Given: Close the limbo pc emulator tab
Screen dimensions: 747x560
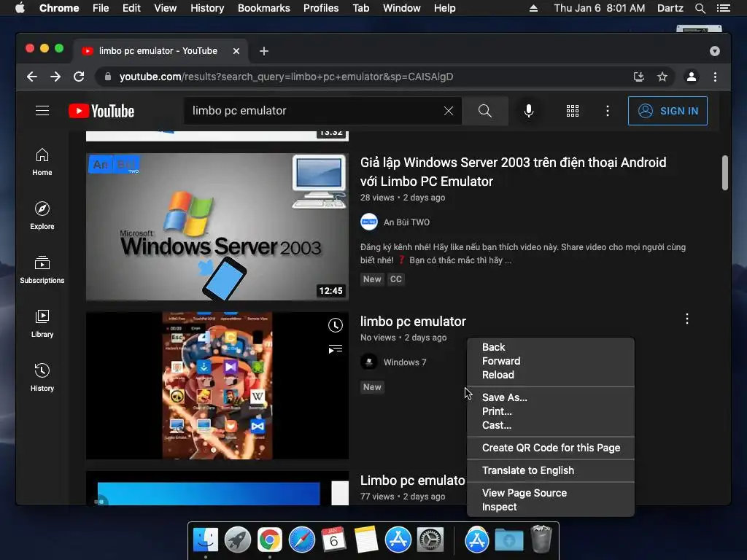Looking at the screenshot, I should point(236,51).
